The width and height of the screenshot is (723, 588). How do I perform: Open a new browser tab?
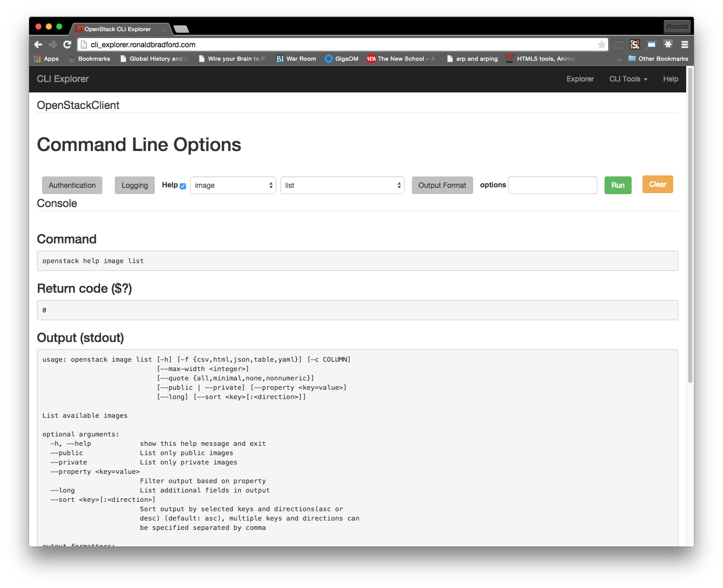pos(181,29)
